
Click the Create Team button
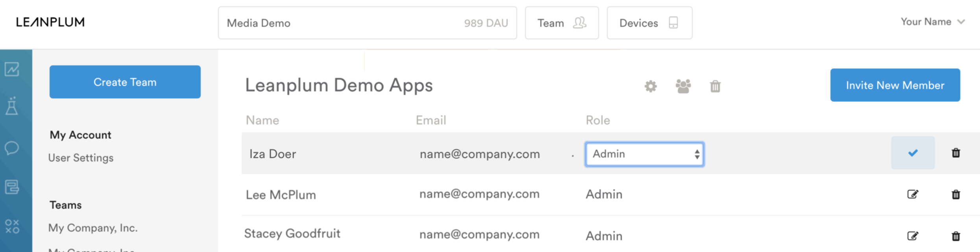click(125, 82)
